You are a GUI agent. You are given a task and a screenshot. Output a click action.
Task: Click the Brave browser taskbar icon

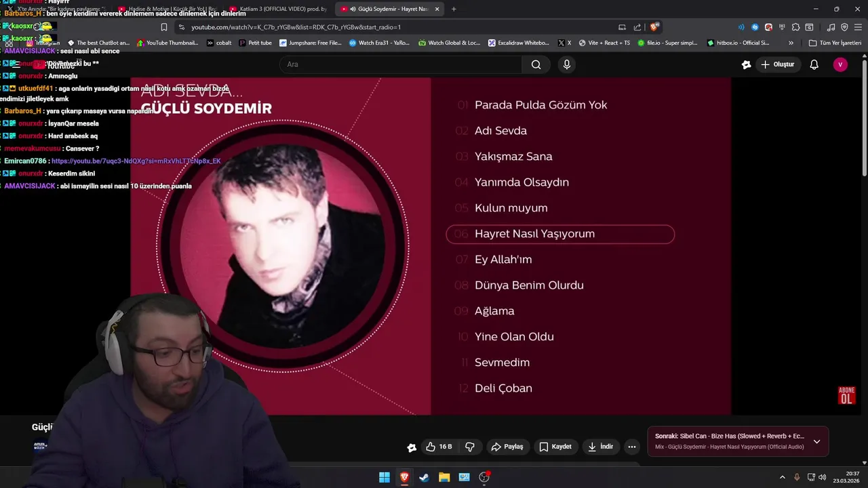404,477
